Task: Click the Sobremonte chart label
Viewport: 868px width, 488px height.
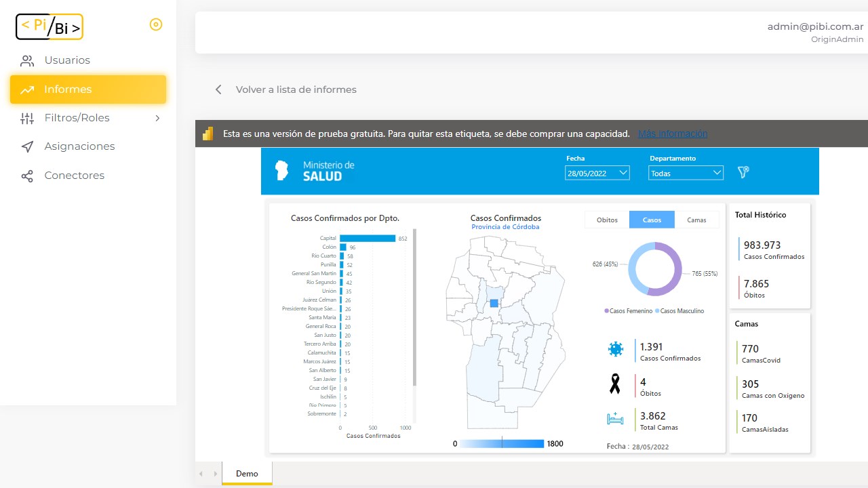Action: click(321, 414)
